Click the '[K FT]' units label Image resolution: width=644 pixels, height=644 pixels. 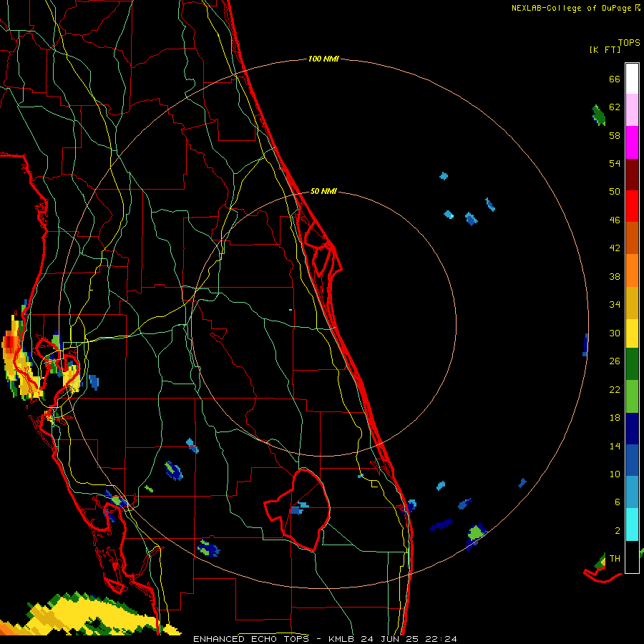[x=605, y=49]
